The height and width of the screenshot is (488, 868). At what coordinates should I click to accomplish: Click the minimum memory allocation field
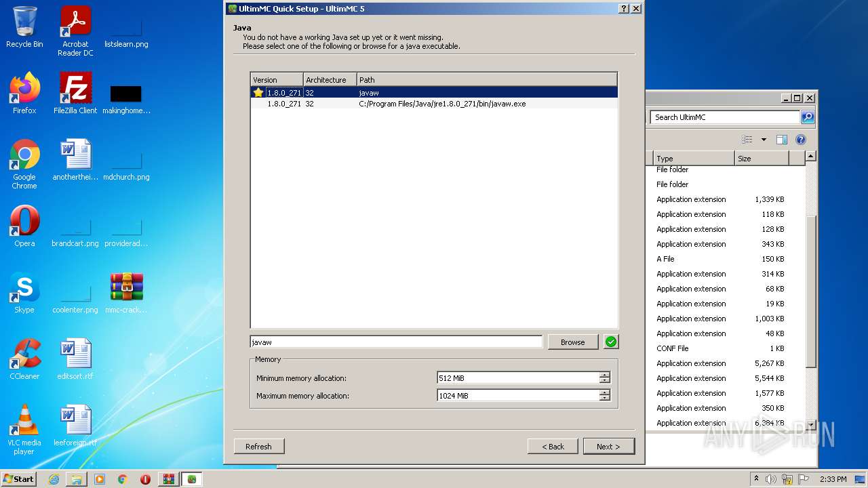518,378
